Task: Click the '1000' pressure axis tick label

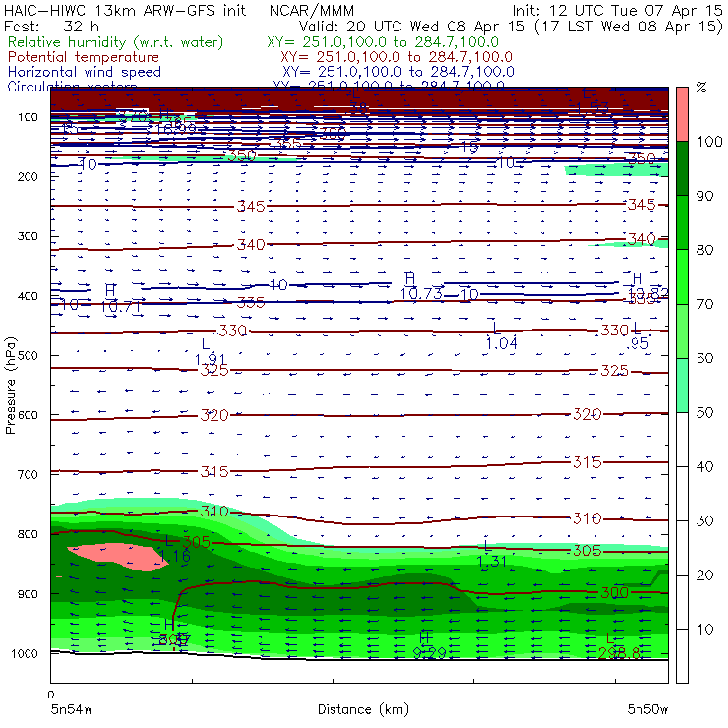Action: click(25, 653)
